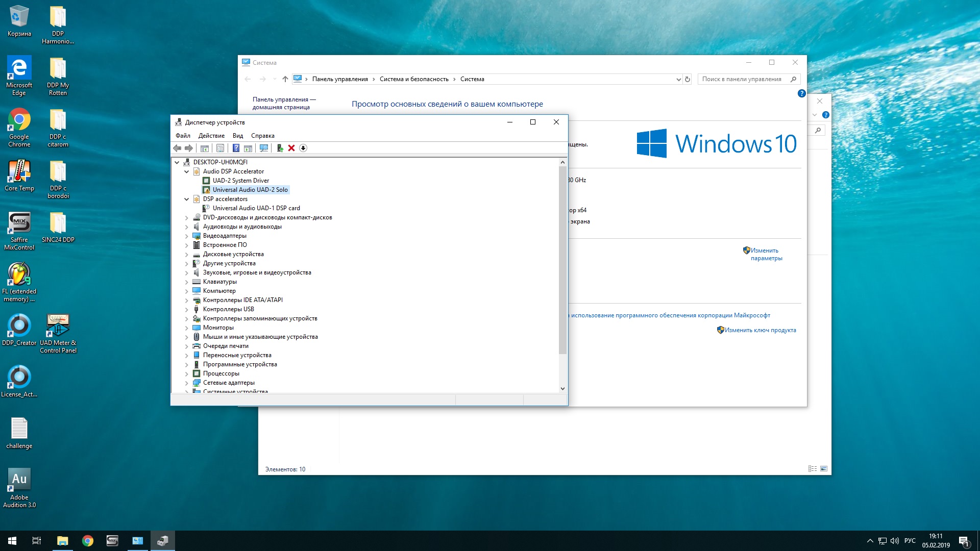Screen dimensions: 980x551
Task: Click Google Chrome in the taskbar
Action: tap(88, 541)
